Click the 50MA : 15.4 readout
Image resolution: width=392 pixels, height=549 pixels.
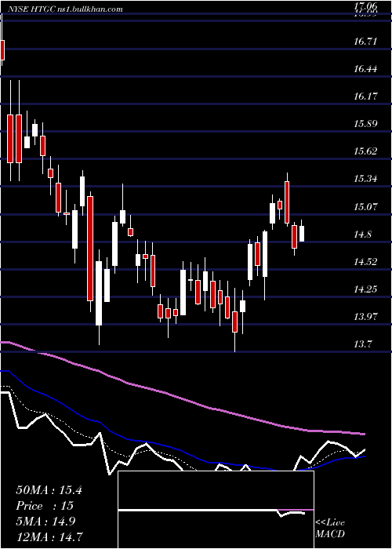tap(49, 490)
